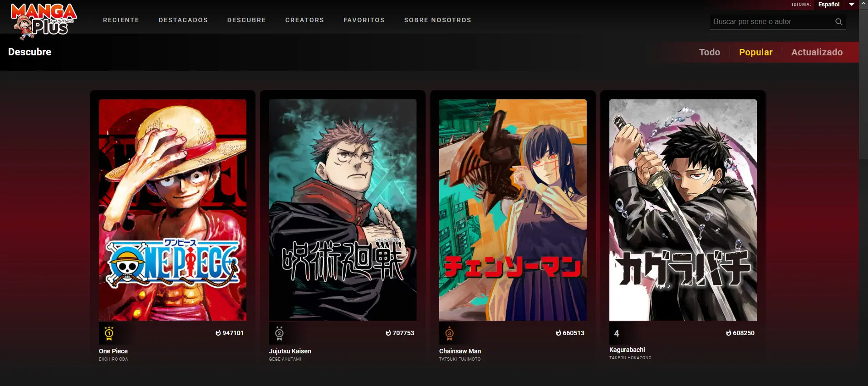Click the Chainsaw Man title link
868x386 pixels.
pyautogui.click(x=460, y=351)
